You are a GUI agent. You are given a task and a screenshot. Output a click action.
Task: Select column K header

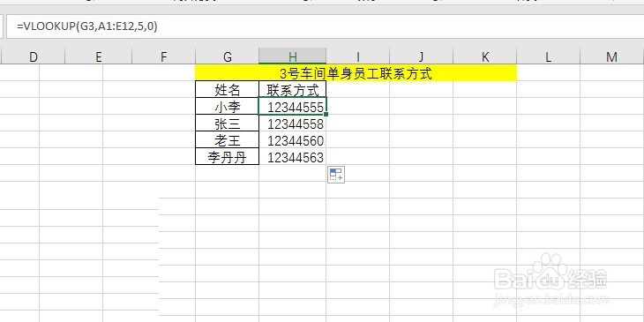[x=484, y=56]
